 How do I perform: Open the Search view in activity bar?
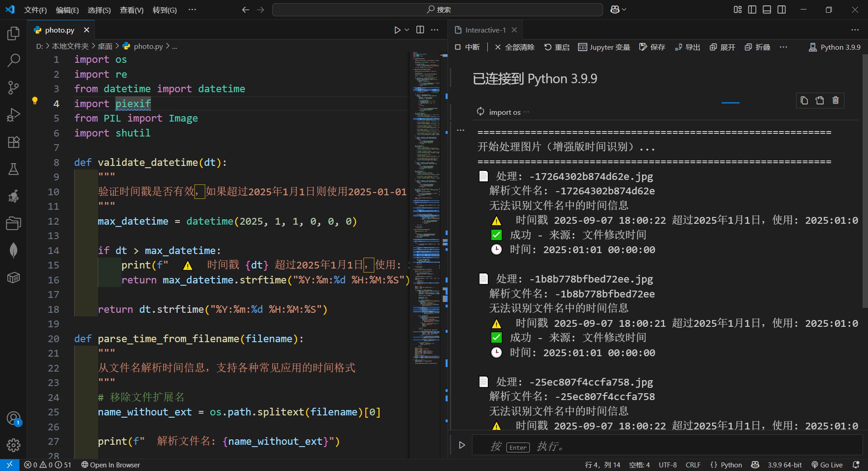14,61
